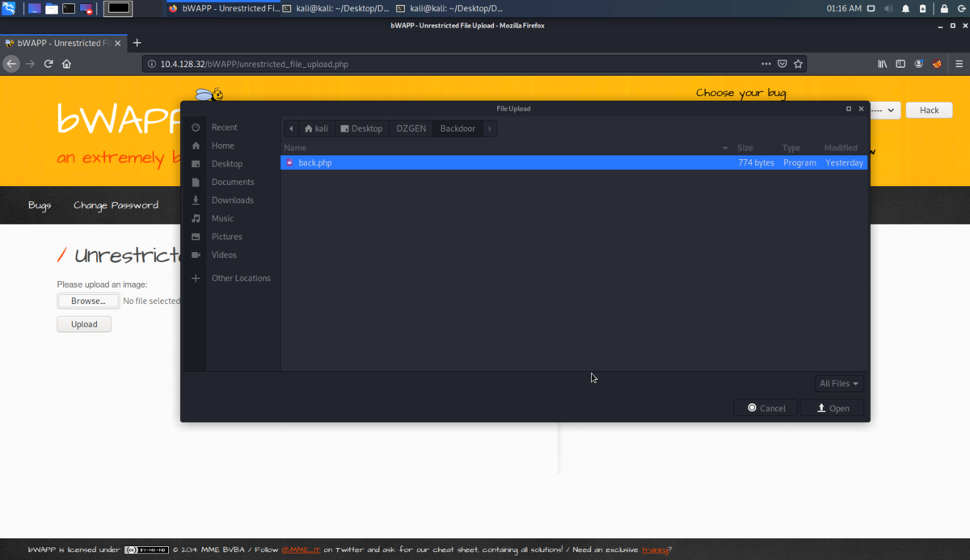The height and width of the screenshot is (560, 970).
Task: Click the URL address bar
Action: coord(474,64)
